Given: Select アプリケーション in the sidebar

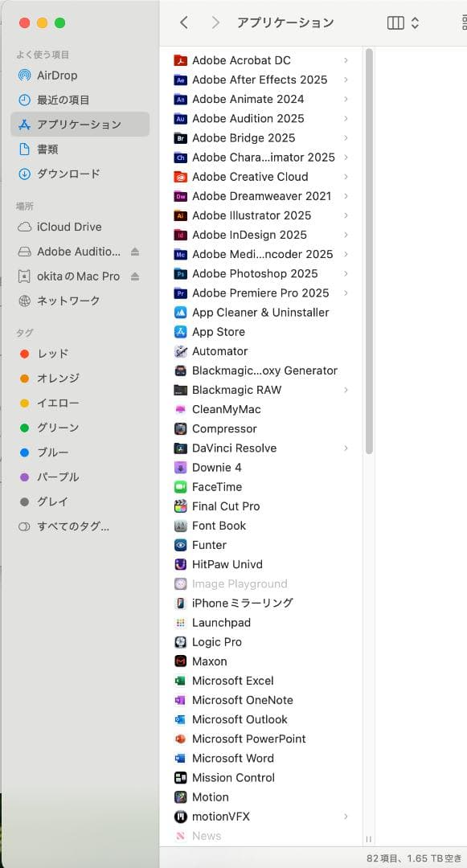Looking at the screenshot, I should [80, 125].
